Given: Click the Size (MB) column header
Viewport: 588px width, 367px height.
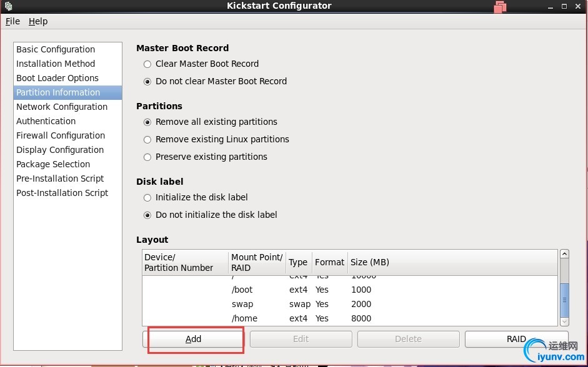Looking at the screenshot, I should tap(452, 263).
